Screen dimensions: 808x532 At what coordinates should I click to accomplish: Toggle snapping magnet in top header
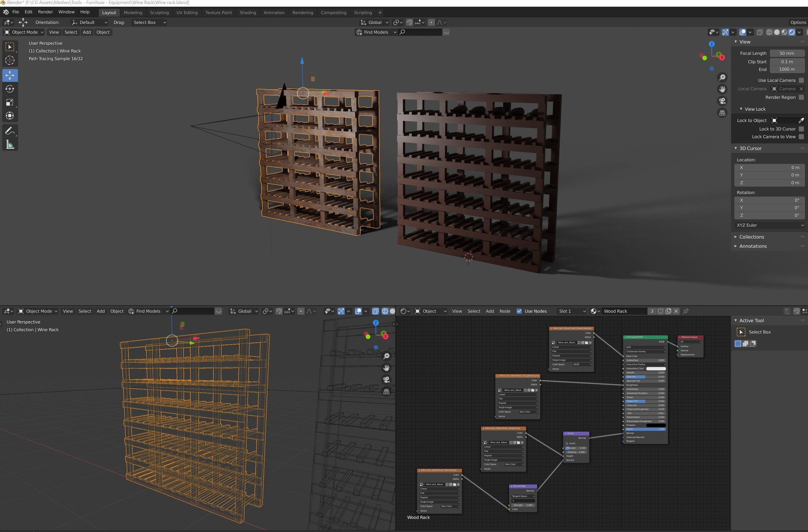(x=410, y=22)
